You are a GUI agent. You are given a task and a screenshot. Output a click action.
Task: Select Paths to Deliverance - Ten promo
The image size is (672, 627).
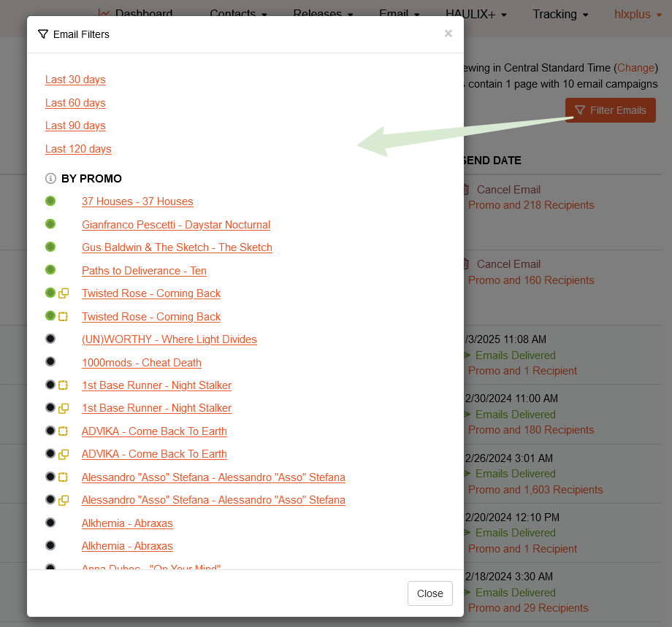(145, 271)
